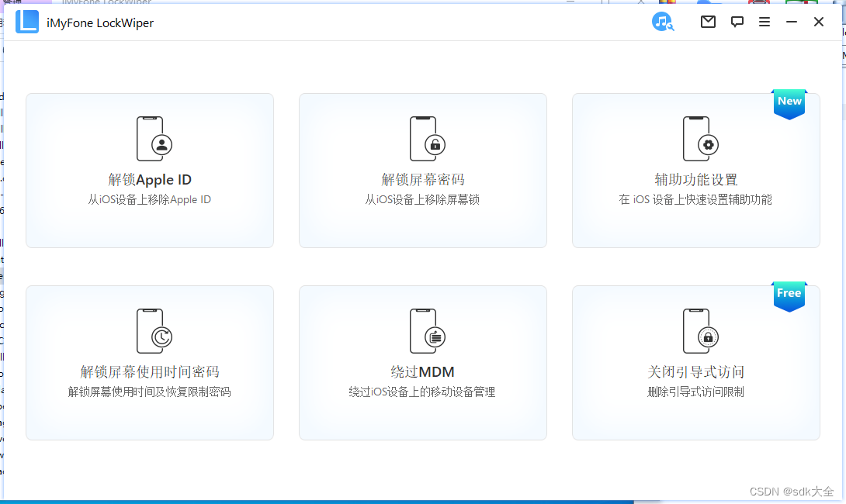Click the text 从iOS设备上移除Apple ID

(x=150, y=199)
